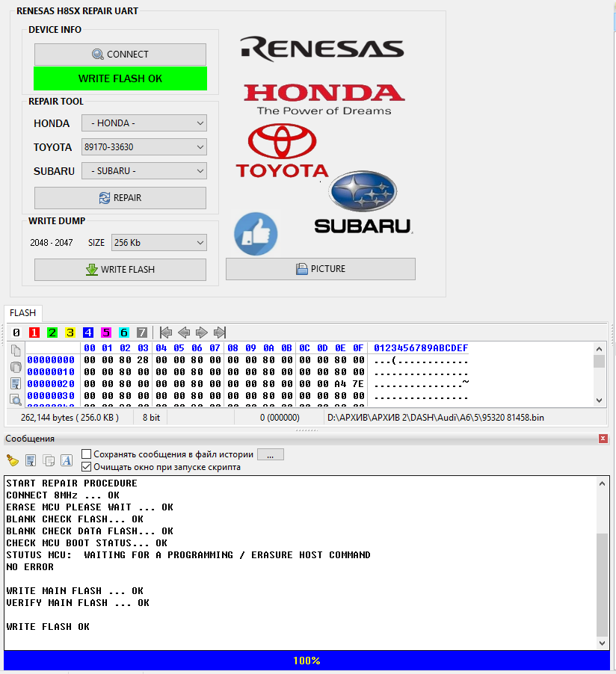Click the '0 (000000)' status bar offset
The height and width of the screenshot is (674, 616).
pyautogui.click(x=280, y=418)
